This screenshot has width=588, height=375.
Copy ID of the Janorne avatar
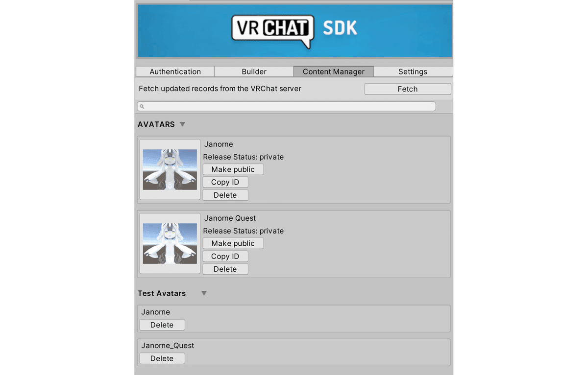point(225,182)
